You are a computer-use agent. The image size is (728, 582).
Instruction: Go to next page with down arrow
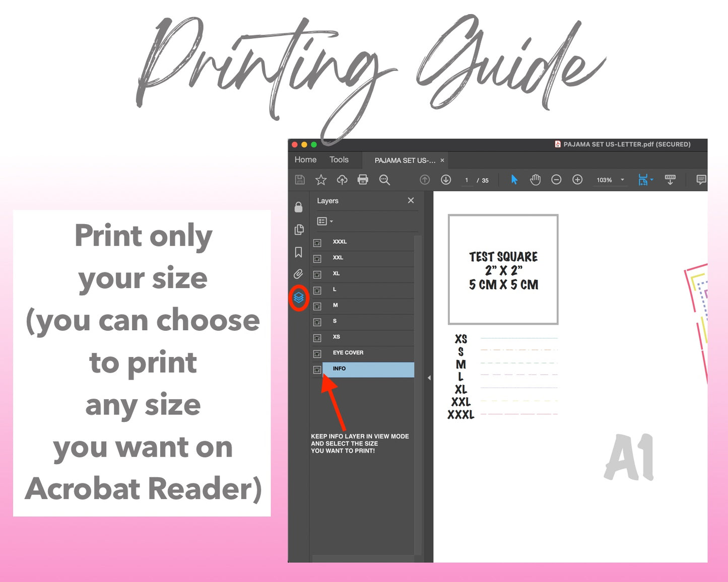pos(446,180)
